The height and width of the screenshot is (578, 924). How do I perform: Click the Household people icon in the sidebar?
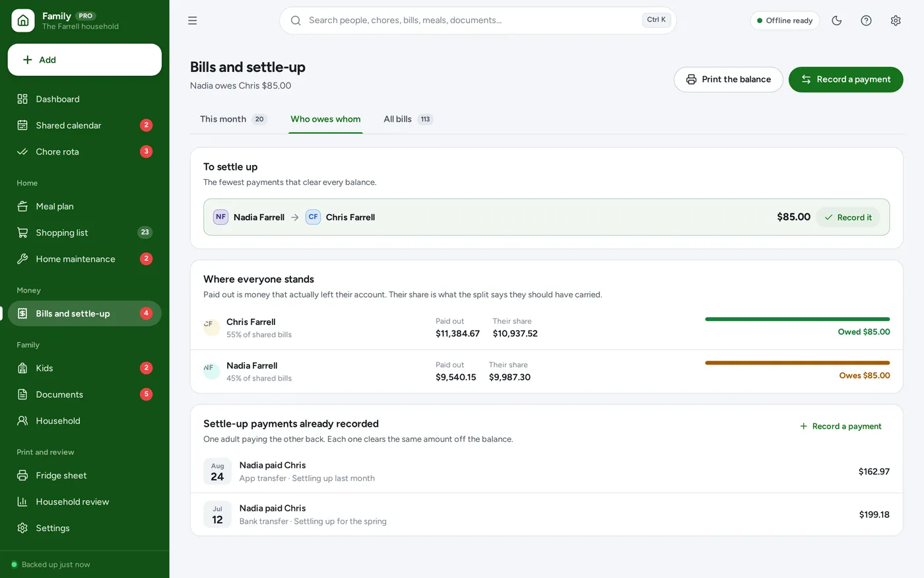click(22, 421)
